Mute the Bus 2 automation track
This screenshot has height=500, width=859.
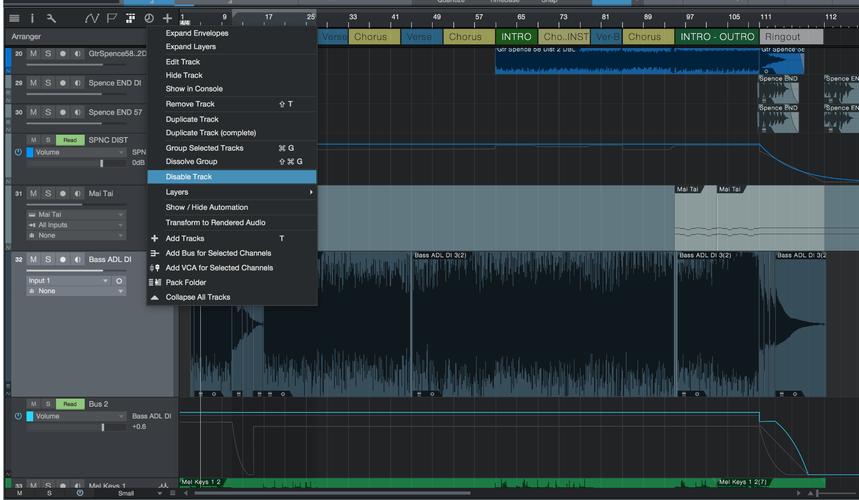click(x=33, y=404)
